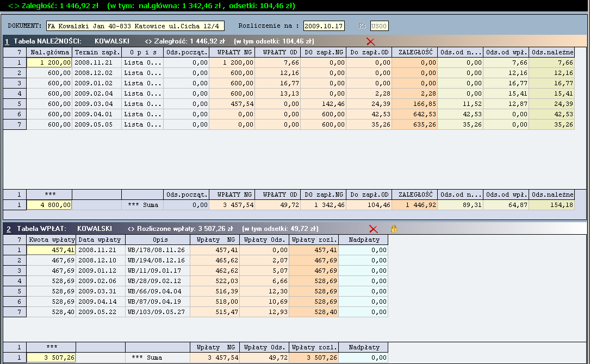Select the ZALEGŁOŚĆ value '166,85'

tap(415, 104)
